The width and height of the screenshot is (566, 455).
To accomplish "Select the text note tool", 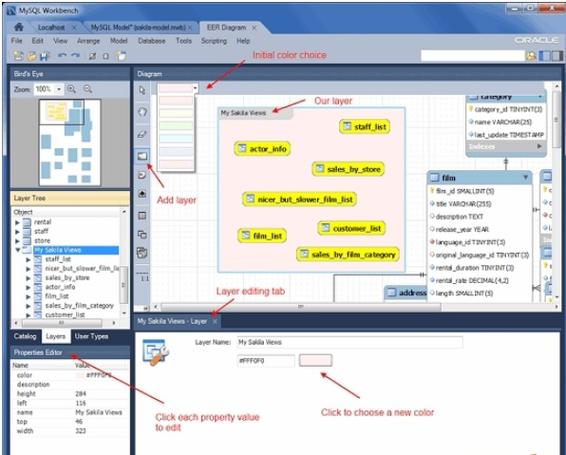I will point(142,176).
